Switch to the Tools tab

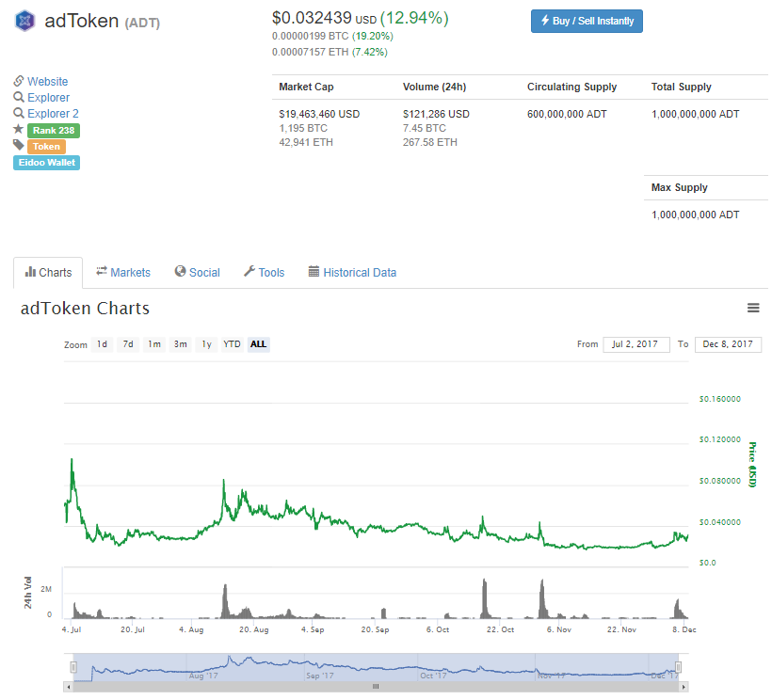pos(265,273)
